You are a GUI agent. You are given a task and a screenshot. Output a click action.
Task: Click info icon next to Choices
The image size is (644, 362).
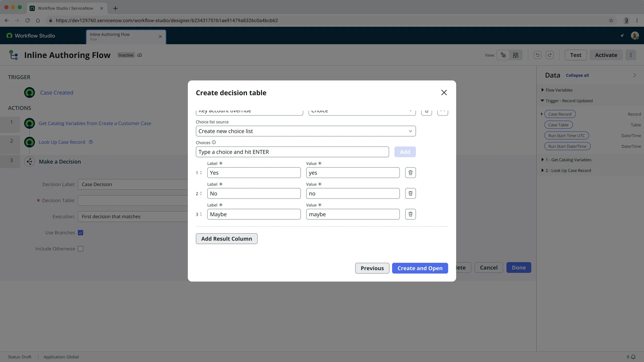pyautogui.click(x=214, y=142)
